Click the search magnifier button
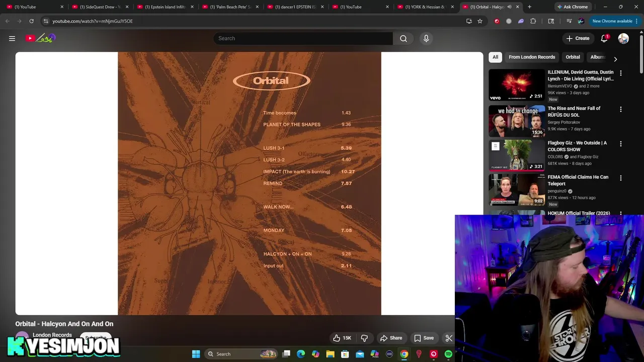Image resolution: width=644 pixels, height=362 pixels. coord(404,38)
